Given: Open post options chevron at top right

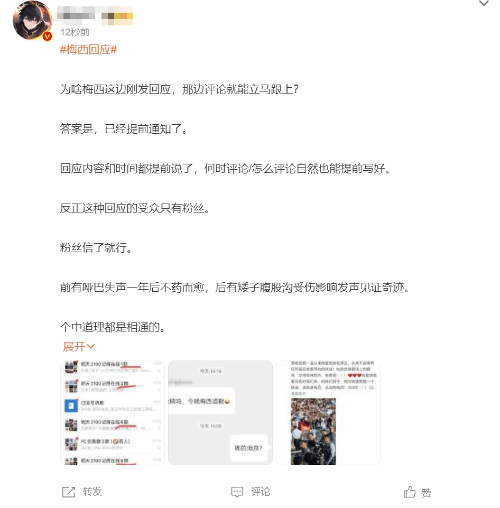Looking at the screenshot, I should 484,3.
